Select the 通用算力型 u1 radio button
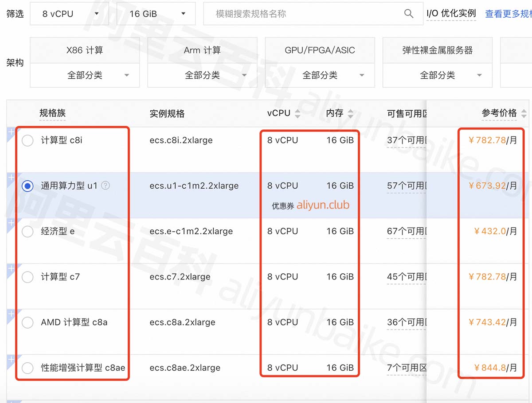 27,186
